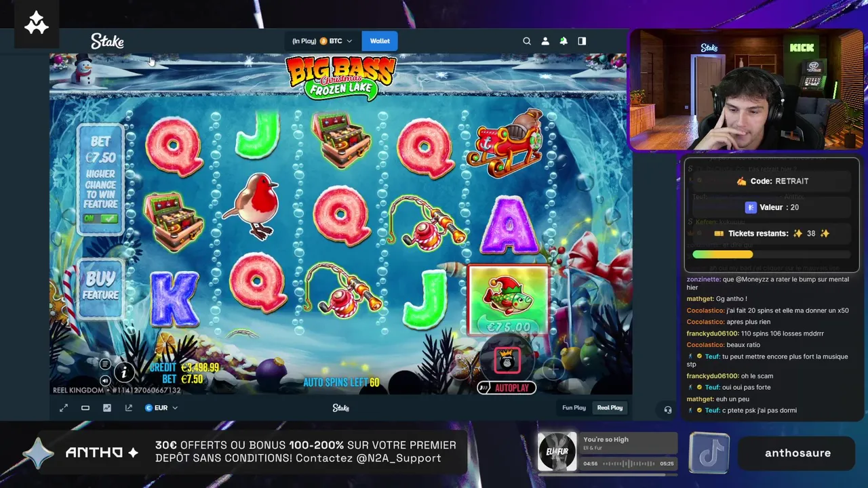The width and height of the screenshot is (868, 488).
Task: Open the notifications bell icon
Action: pyautogui.click(x=564, y=41)
